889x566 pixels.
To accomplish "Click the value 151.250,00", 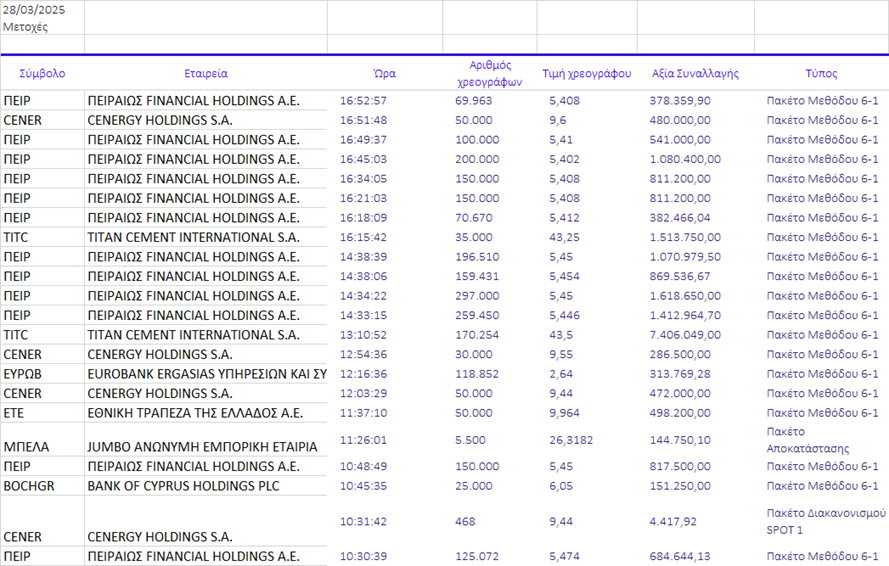I will click(x=680, y=486).
